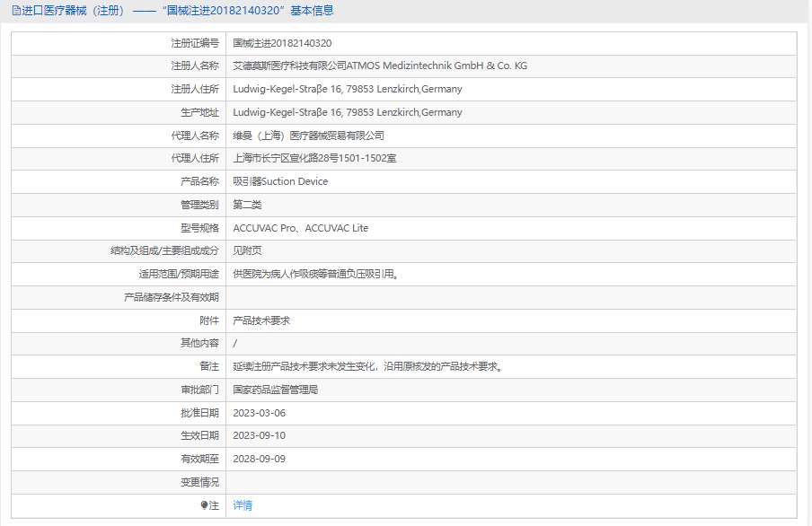Image resolution: width=812 pixels, height=526 pixels.
Task: Click the 代理人名称 label
Action: coord(195,136)
